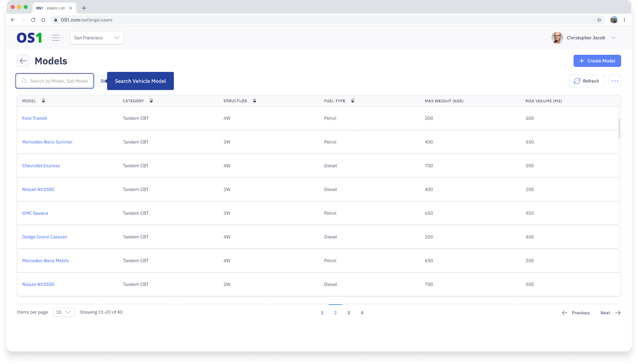Click the OS1 logo
638x364 pixels.
pyautogui.click(x=30, y=38)
